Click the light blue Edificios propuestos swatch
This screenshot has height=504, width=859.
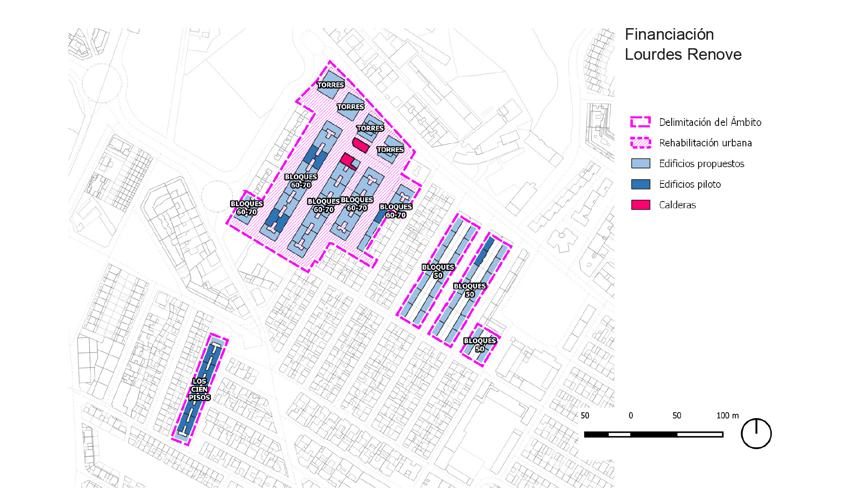[641, 163]
